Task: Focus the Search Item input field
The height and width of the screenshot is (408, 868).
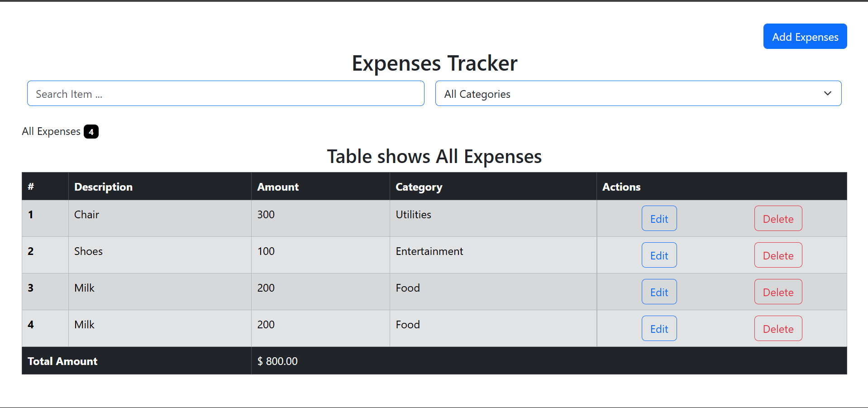Action: click(225, 94)
